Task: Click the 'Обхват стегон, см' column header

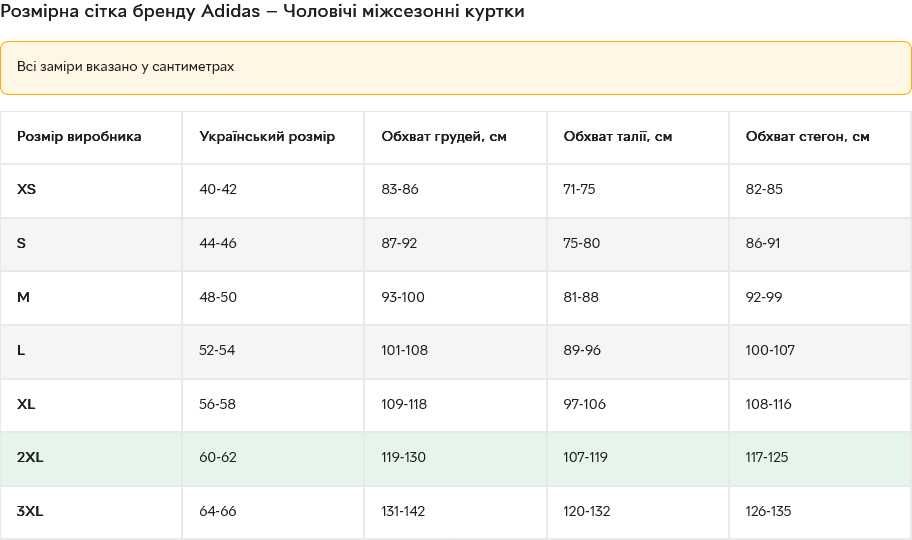Action: tap(807, 136)
